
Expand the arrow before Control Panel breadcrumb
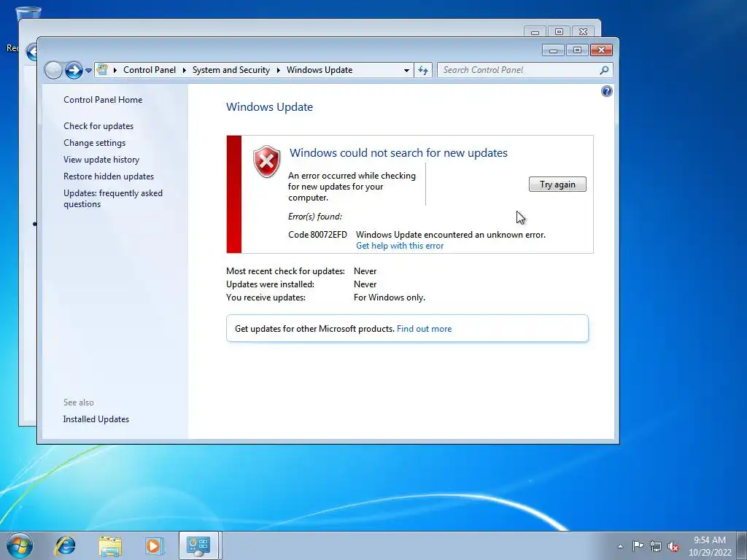[115, 71]
